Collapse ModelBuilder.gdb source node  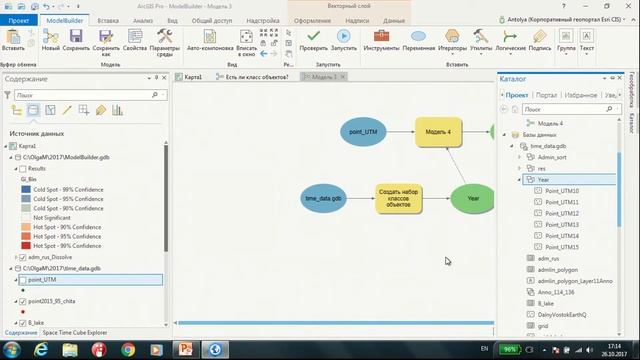pos(11,158)
